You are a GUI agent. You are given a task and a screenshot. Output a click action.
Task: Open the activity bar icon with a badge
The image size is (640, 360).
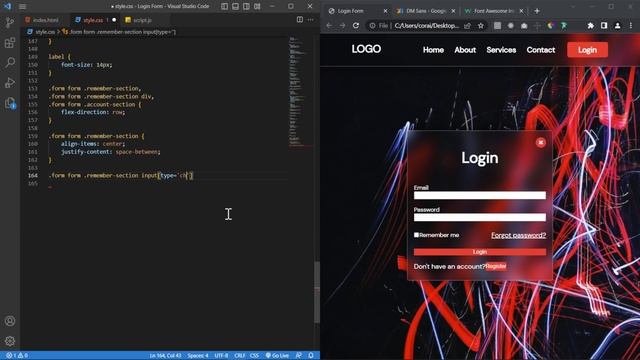pos(10,102)
